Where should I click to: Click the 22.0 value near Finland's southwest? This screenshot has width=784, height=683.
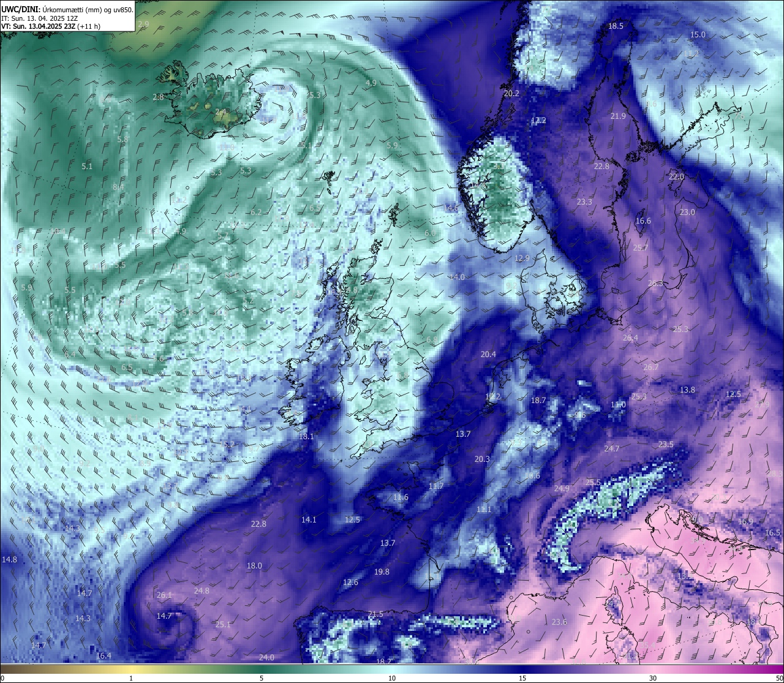coord(676,176)
